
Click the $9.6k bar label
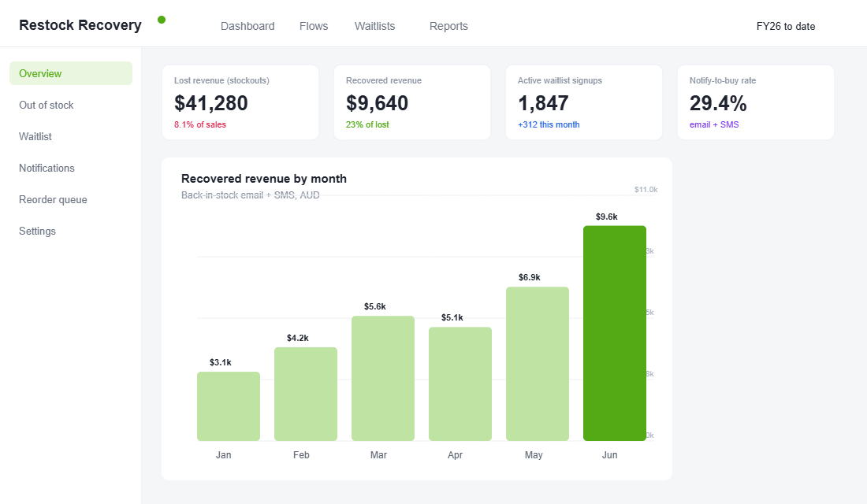[x=607, y=217]
